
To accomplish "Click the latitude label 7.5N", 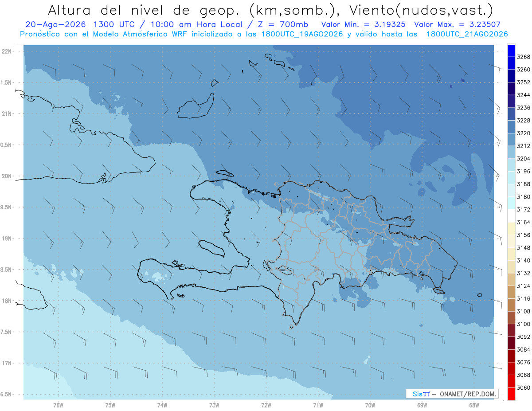I will [7, 332].
